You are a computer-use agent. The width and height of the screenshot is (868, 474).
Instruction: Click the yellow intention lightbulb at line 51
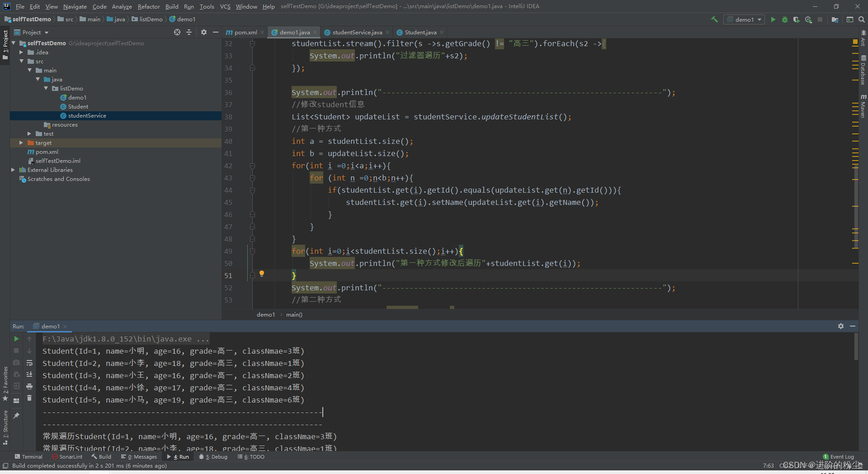262,274
